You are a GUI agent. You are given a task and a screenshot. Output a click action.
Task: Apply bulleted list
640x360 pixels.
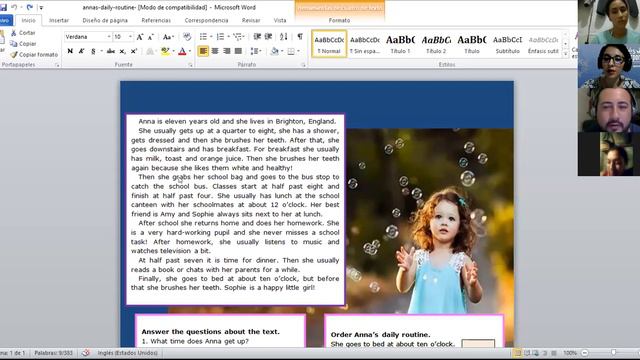tap(203, 37)
